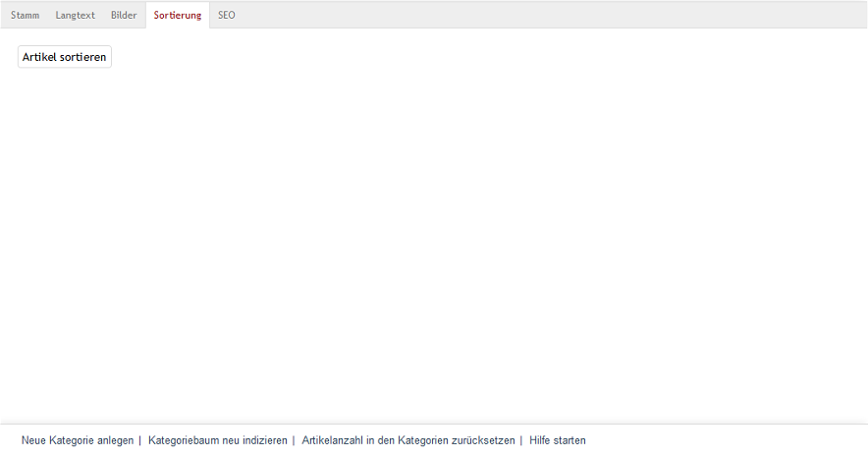The height and width of the screenshot is (457, 868).
Task: Open the Langtext tab
Action: (x=75, y=16)
